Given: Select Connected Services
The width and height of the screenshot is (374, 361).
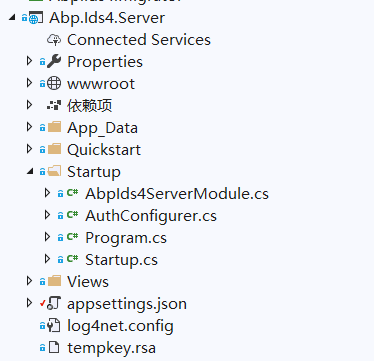Looking at the screenshot, I should [x=139, y=40].
